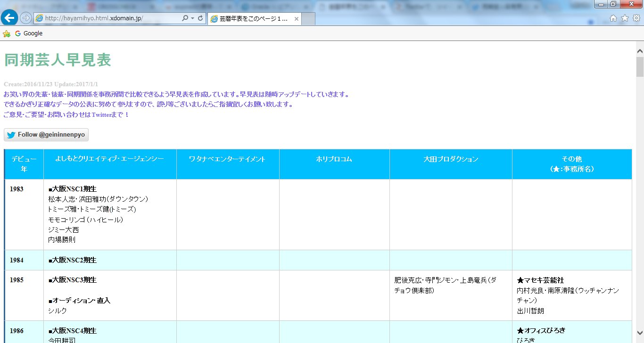Viewport: 644px width, 343px height.
Task: Click the シルク entry
Action: point(58,311)
